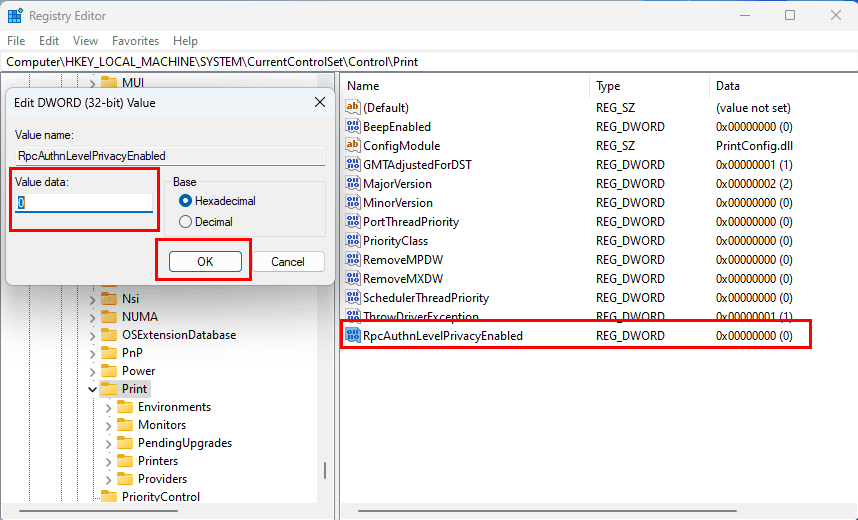Click the Environments folder icon
Screen dimensions: 858x520
click(125, 407)
